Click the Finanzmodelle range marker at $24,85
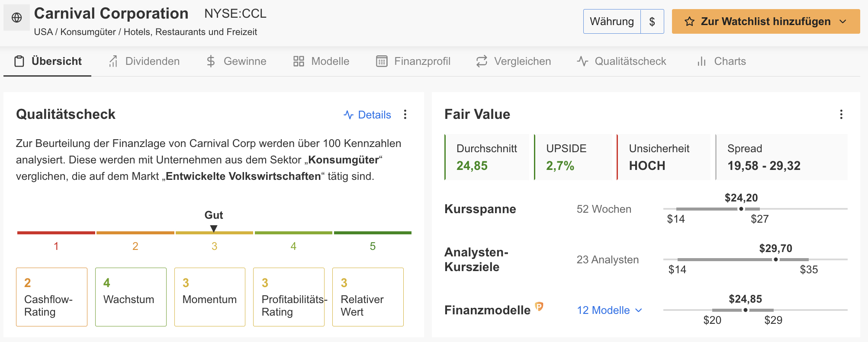This screenshot has width=868, height=342. (746, 310)
